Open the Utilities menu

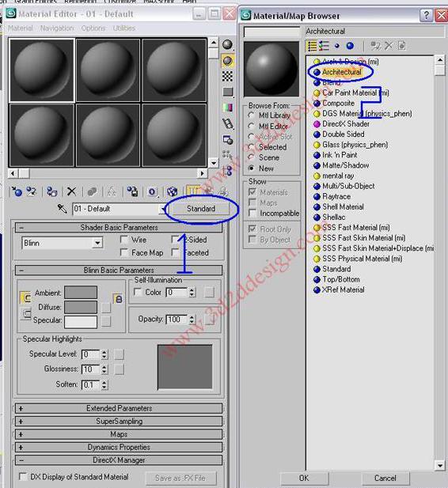pos(124,28)
